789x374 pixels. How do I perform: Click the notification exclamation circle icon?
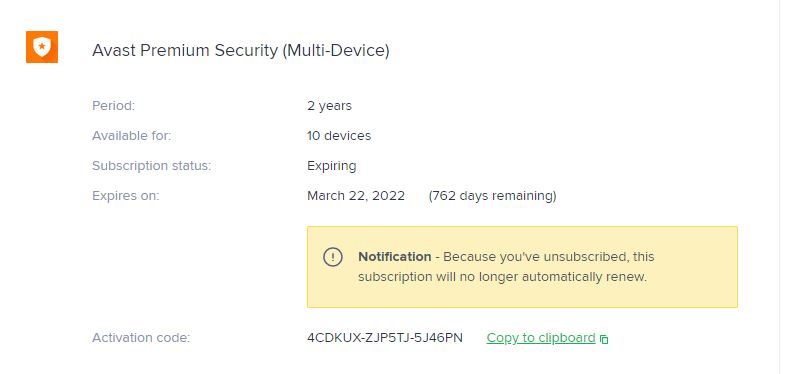coord(333,257)
